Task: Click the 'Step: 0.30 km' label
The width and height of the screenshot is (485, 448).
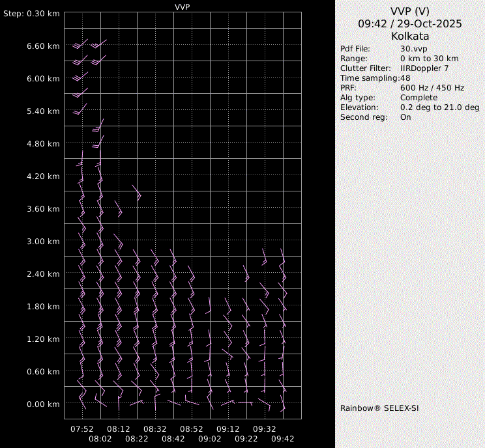Action: [31, 14]
